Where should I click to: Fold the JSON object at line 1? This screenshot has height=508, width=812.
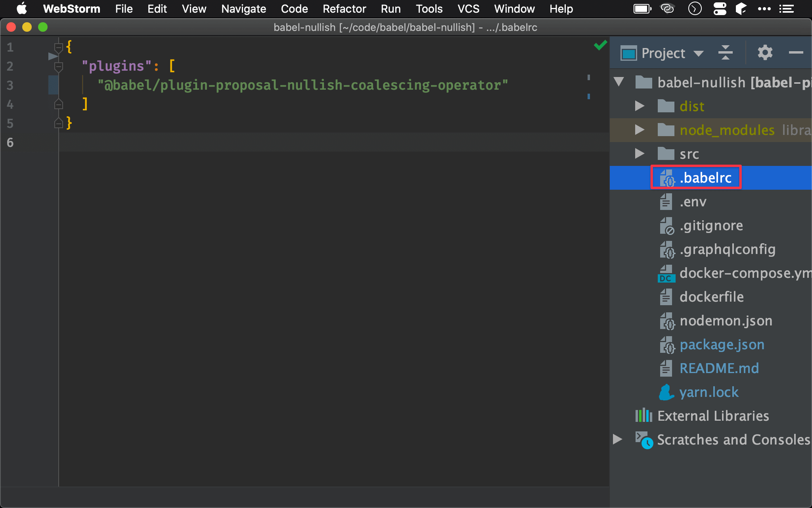point(59,48)
